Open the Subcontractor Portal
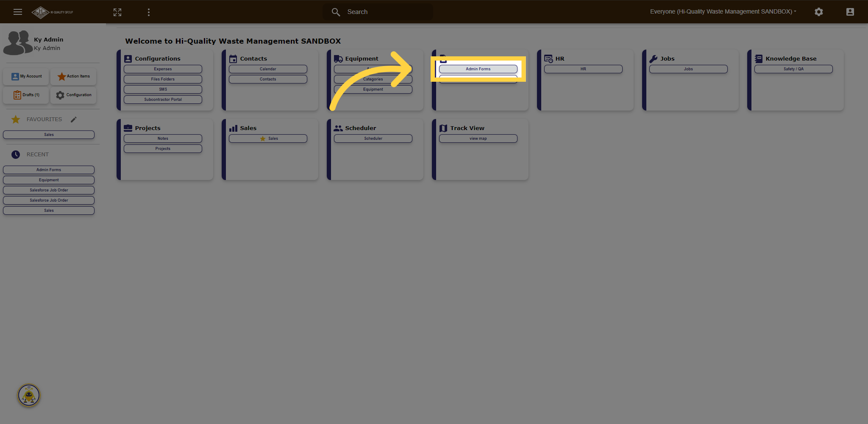The width and height of the screenshot is (868, 424). 163,100
